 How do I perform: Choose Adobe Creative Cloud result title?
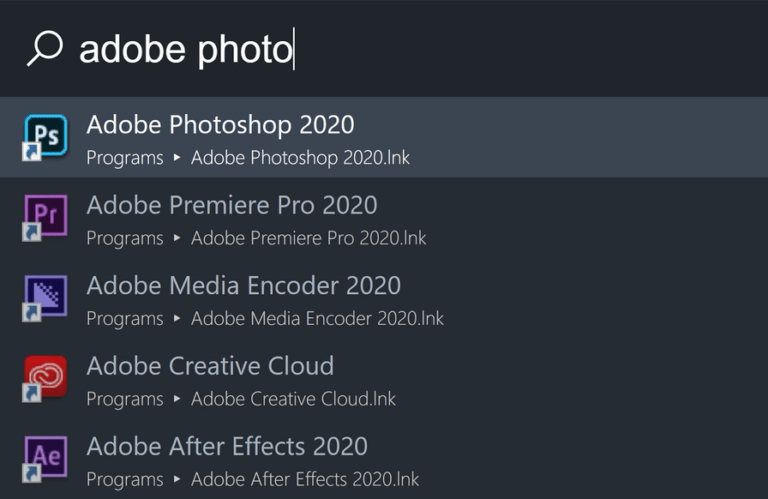click(x=210, y=366)
